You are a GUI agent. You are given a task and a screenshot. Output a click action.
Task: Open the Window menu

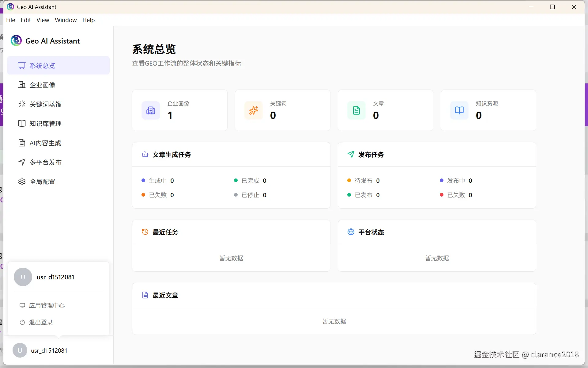point(66,20)
